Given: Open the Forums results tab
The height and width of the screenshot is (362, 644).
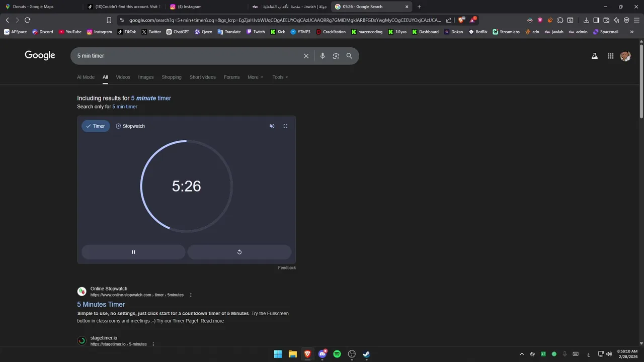Looking at the screenshot, I should (x=231, y=77).
